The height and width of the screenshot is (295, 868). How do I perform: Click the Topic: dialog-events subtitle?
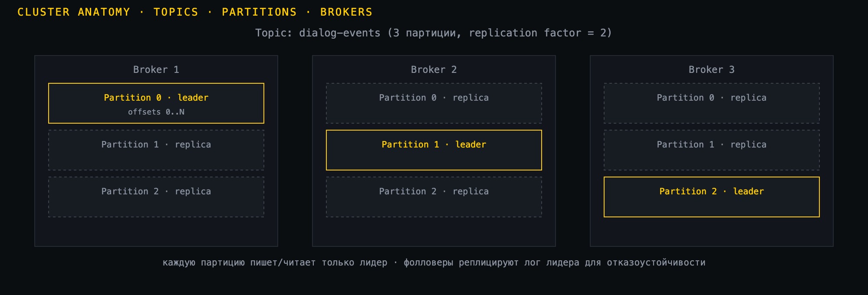point(434,33)
